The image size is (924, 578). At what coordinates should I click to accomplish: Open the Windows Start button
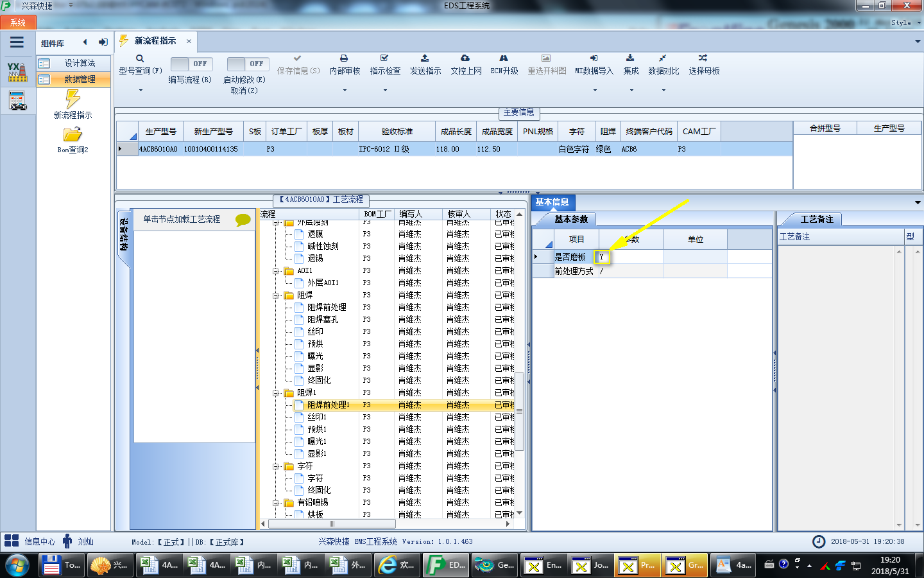17,566
